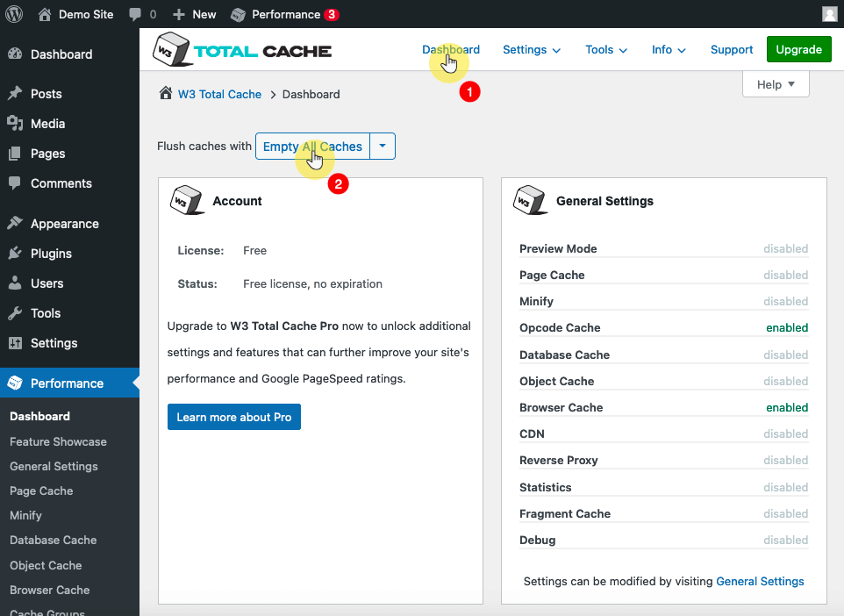Click the Browser Cache enabled status
The image size is (844, 616).
(x=787, y=408)
